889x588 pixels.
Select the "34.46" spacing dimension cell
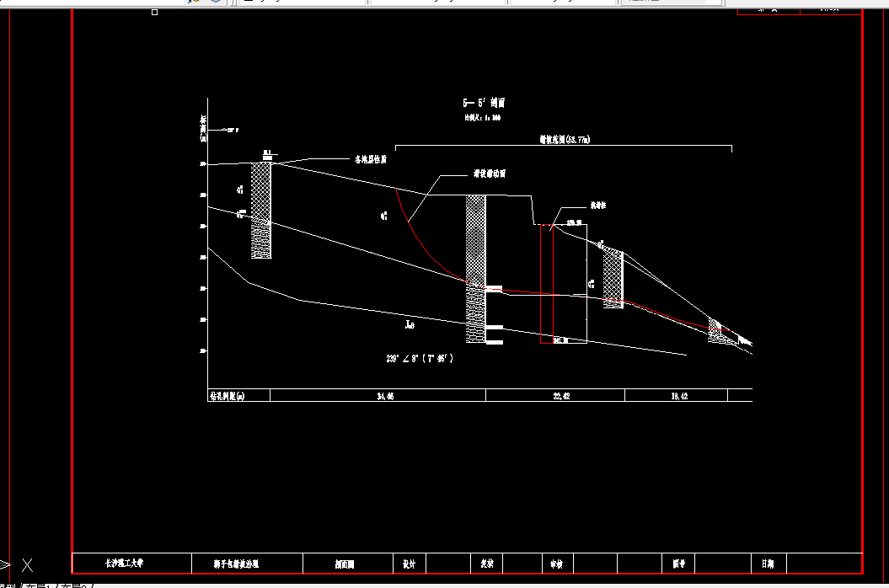point(378,395)
